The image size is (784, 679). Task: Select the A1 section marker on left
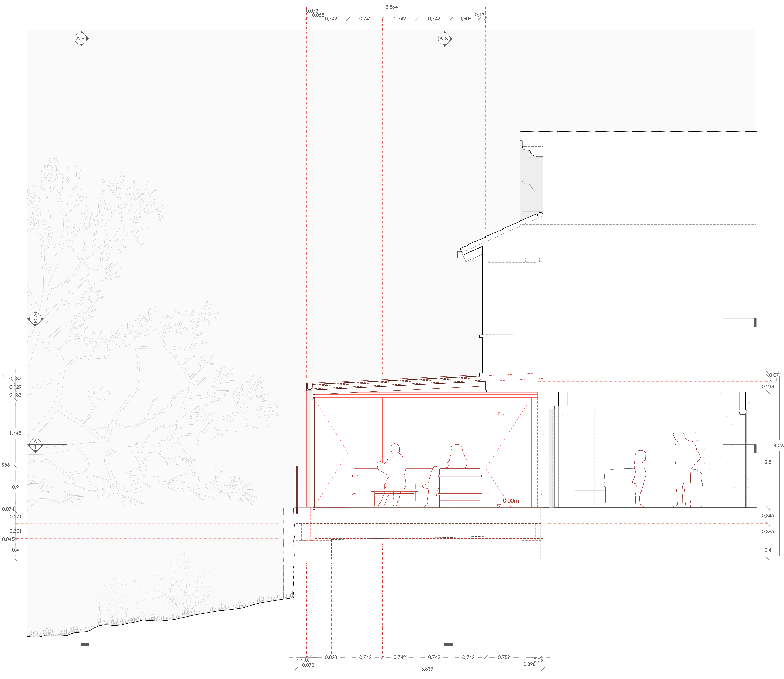click(x=35, y=444)
